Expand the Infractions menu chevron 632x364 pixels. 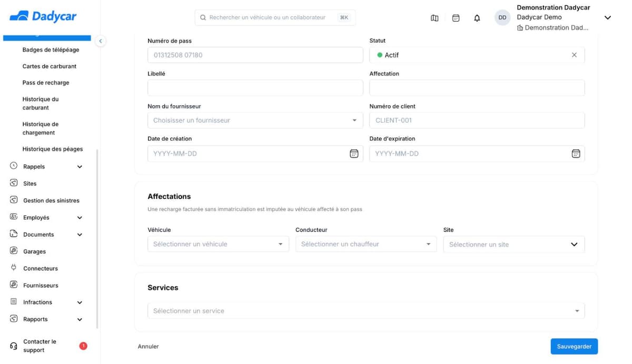click(x=80, y=302)
